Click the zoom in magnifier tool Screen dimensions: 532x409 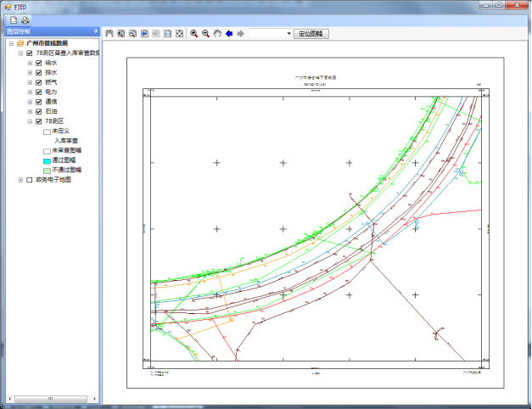coord(193,34)
